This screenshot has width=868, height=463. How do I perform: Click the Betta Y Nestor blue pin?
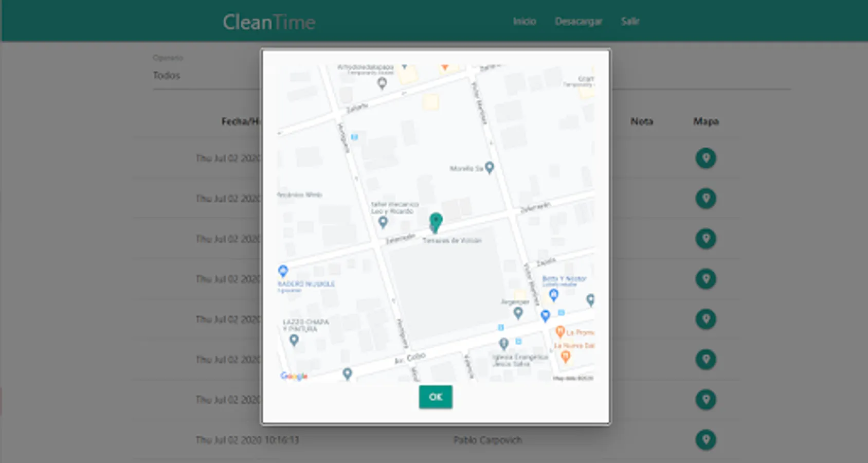click(x=553, y=295)
